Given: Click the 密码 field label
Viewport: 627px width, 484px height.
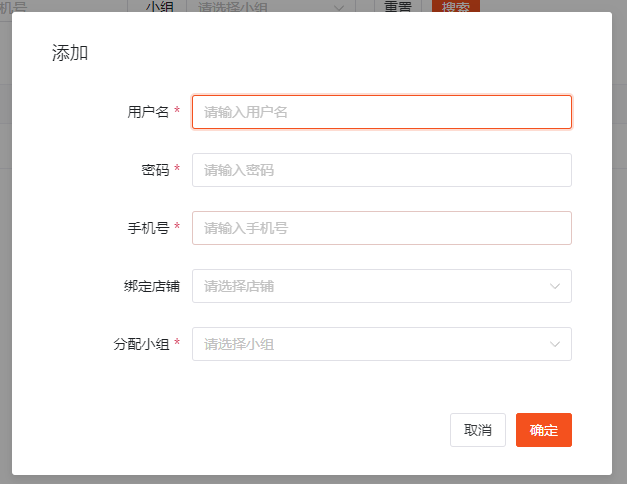Looking at the screenshot, I should pyautogui.click(x=155, y=170).
